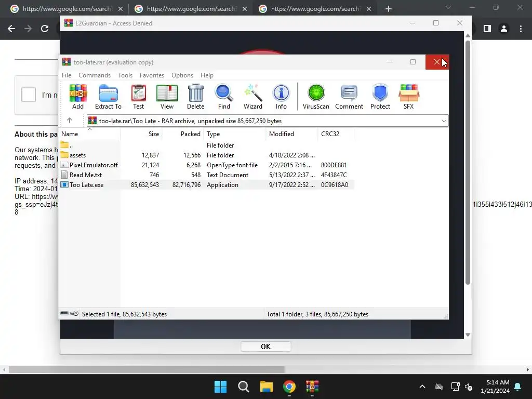532x399 pixels.
Task: Open the Comment tool
Action: click(349, 97)
